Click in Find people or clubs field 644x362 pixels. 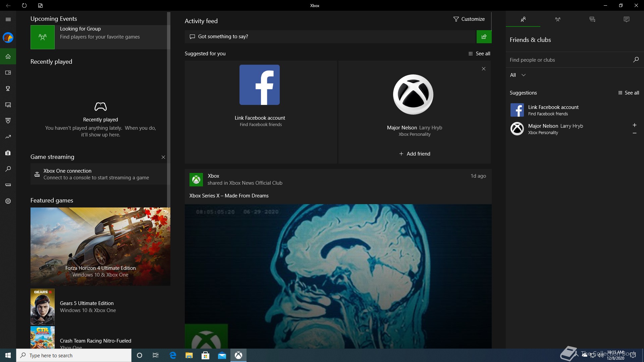click(568, 60)
